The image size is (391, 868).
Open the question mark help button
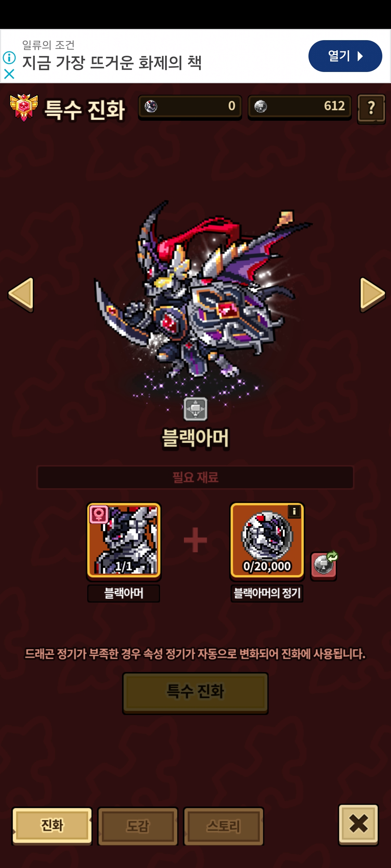tap(371, 109)
